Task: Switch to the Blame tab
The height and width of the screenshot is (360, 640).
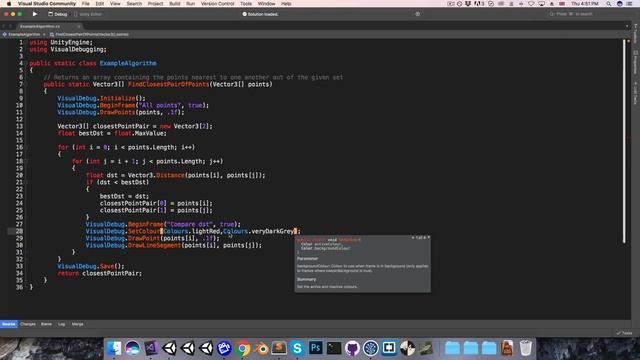Action: [x=47, y=324]
